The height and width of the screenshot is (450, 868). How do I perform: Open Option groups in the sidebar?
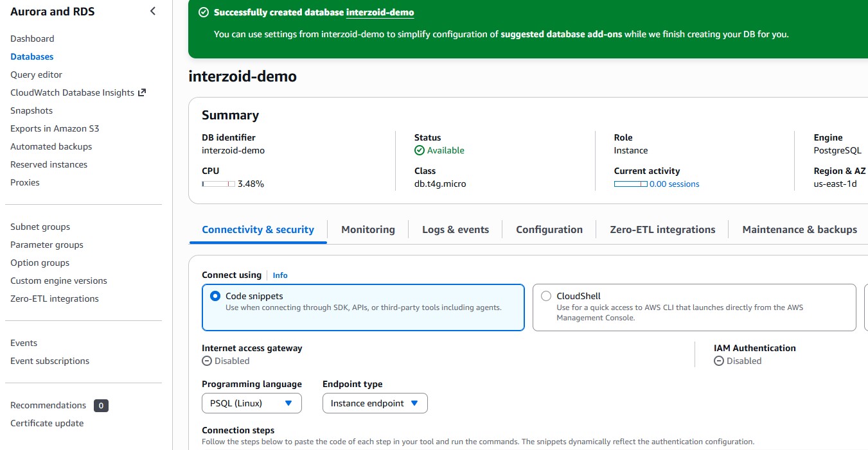tap(40, 263)
